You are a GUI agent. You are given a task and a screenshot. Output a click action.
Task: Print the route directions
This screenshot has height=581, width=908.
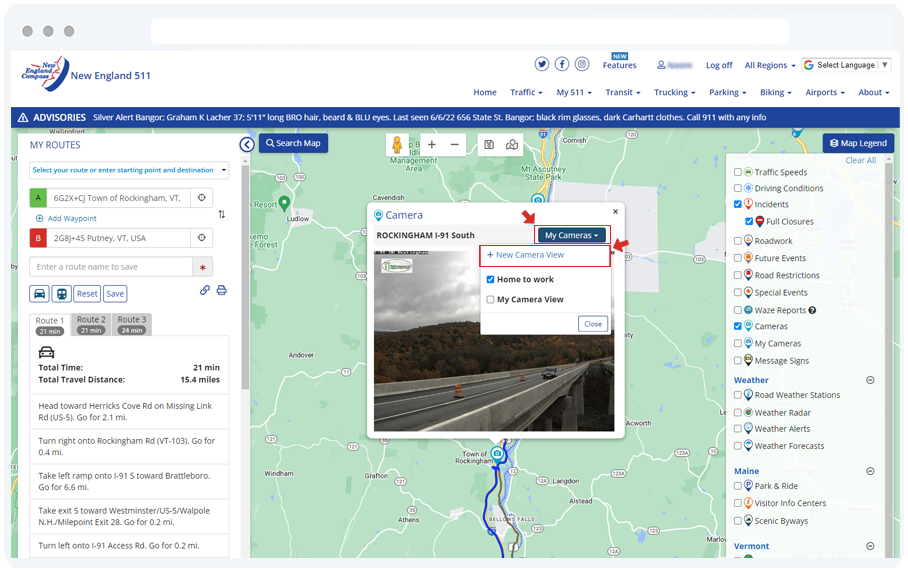pyautogui.click(x=221, y=290)
